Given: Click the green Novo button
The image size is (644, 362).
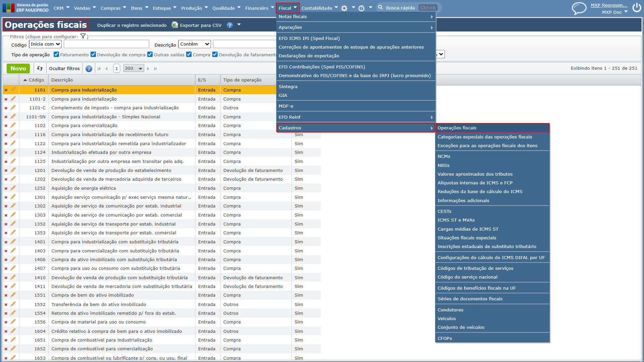Looking at the screenshot, I should click(x=18, y=68).
